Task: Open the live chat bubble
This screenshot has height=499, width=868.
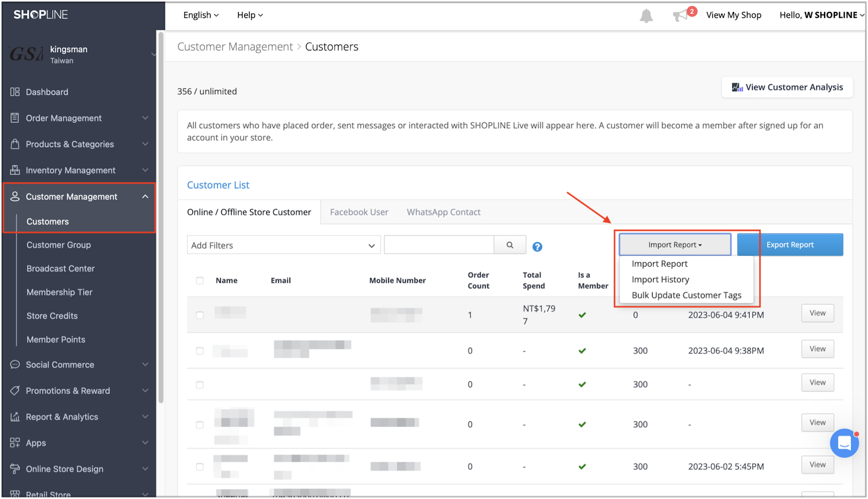Action: click(x=844, y=443)
